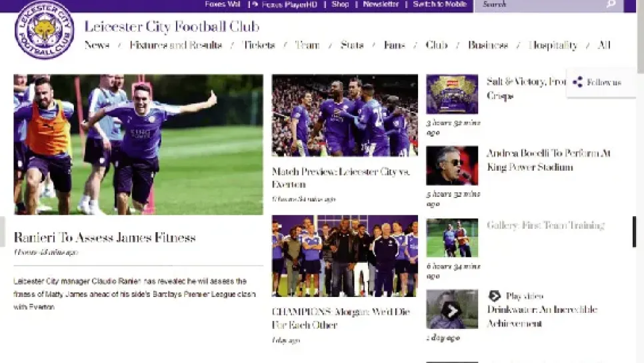Select Fixtures and Results in navigation
Viewport: 644px width, 363px height.
pyautogui.click(x=175, y=45)
